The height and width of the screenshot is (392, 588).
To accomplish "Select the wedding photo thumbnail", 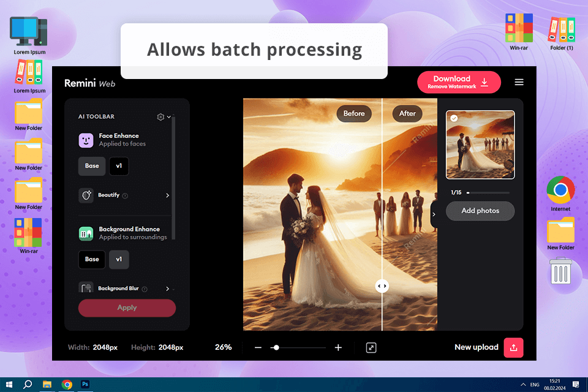I will click(x=480, y=145).
